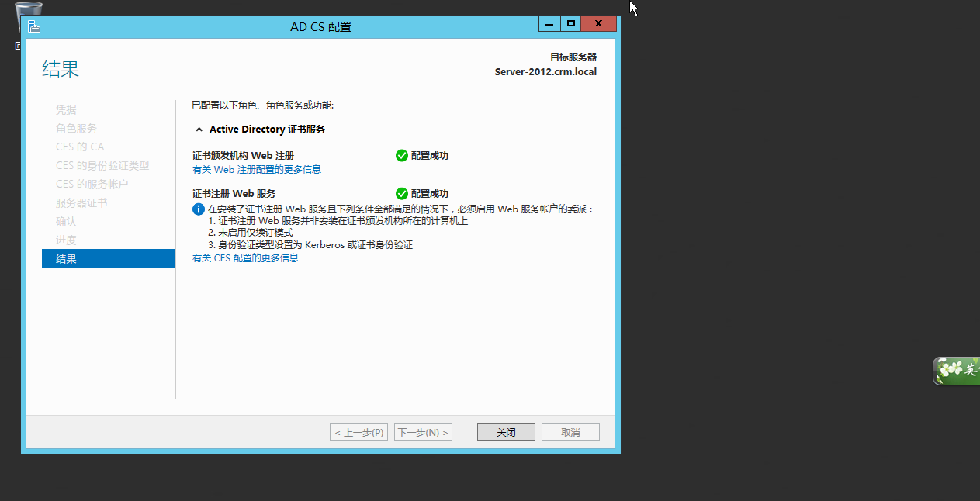The height and width of the screenshot is (501, 980).
Task: Open 有关 Web 注册配置的更多信息 link
Action: [257, 169]
